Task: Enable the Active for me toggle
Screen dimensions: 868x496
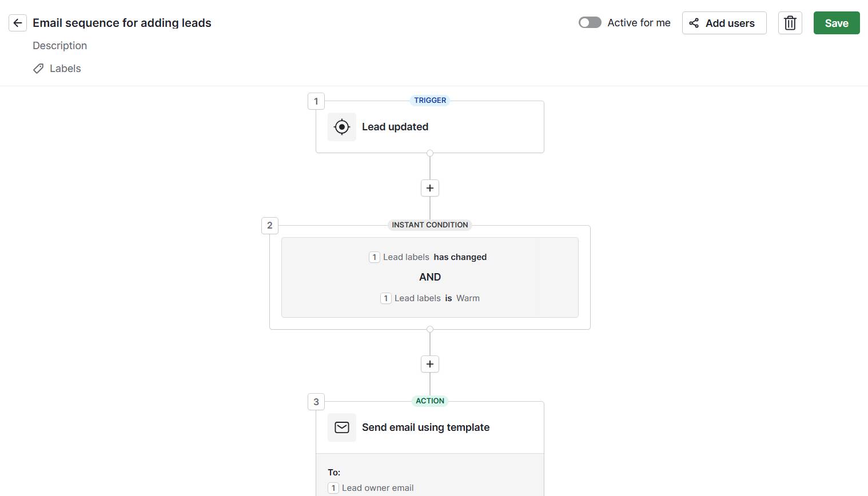Action: 590,22
